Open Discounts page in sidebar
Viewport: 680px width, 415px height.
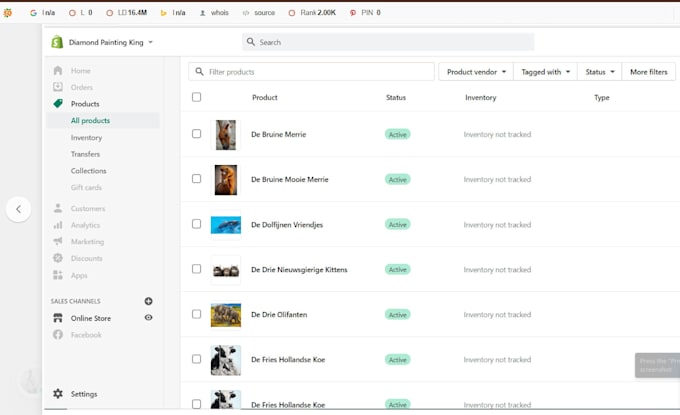pyautogui.click(x=86, y=258)
